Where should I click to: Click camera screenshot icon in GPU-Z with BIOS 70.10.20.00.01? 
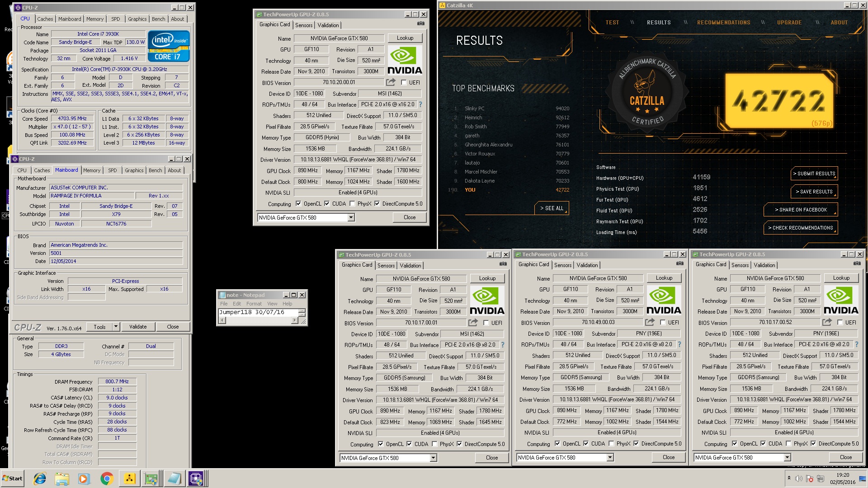point(421,23)
